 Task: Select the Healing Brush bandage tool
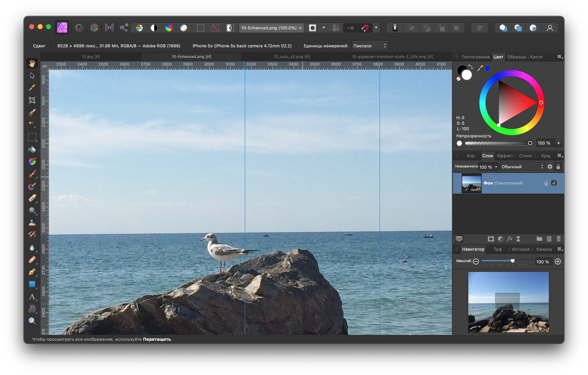(x=32, y=260)
